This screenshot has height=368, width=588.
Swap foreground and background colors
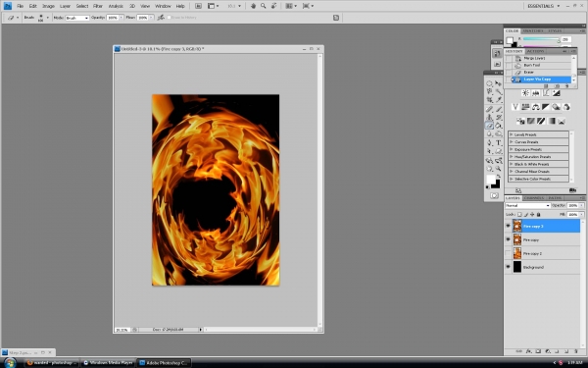pyautogui.click(x=499, y=176)
